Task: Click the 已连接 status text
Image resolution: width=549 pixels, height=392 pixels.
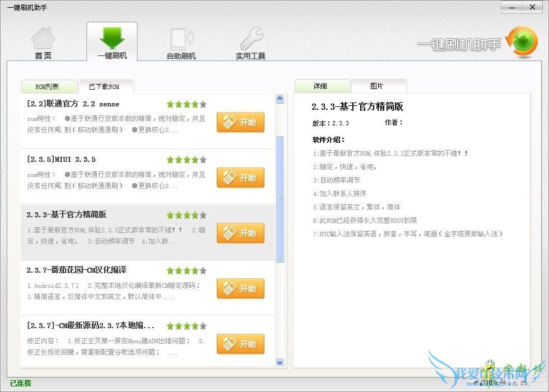Action: pos(20,383)
